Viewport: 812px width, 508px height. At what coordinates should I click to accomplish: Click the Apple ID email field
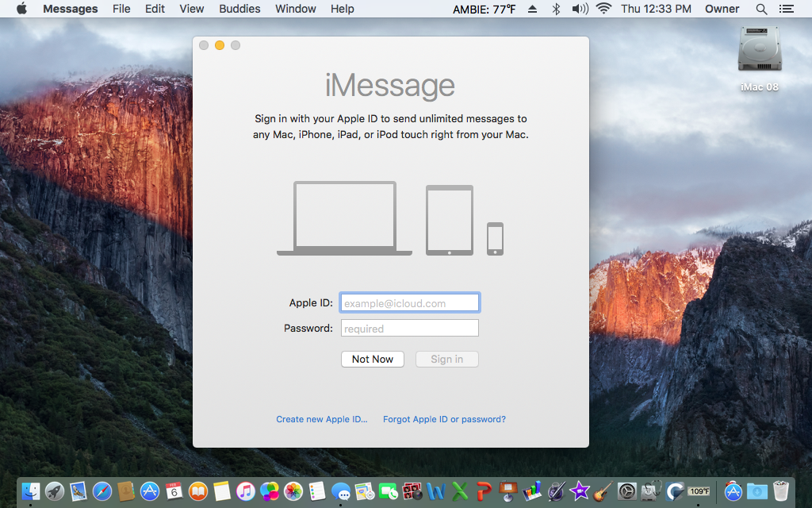pyautogui.click(x=410, y=302)
